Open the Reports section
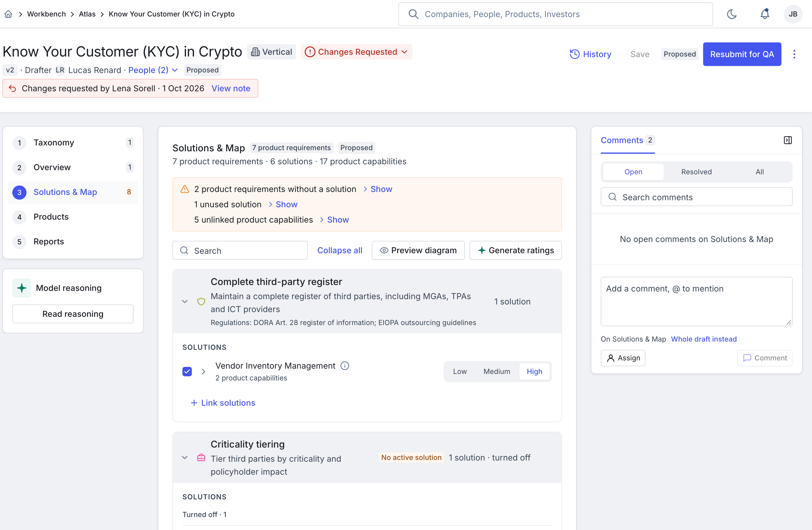Image resolution: width=812 pixels, height=530 pixels. point(73,241)
